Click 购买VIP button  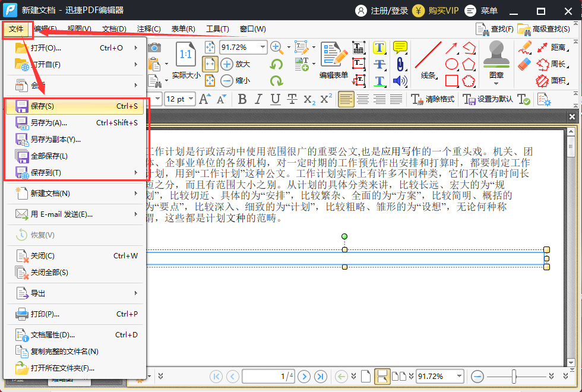tap(436, 11)
